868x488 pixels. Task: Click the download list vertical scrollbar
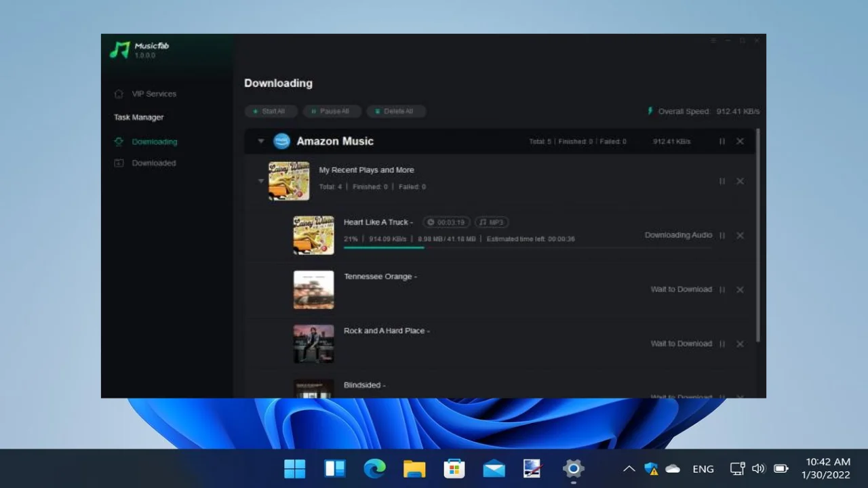coord(757,235)
